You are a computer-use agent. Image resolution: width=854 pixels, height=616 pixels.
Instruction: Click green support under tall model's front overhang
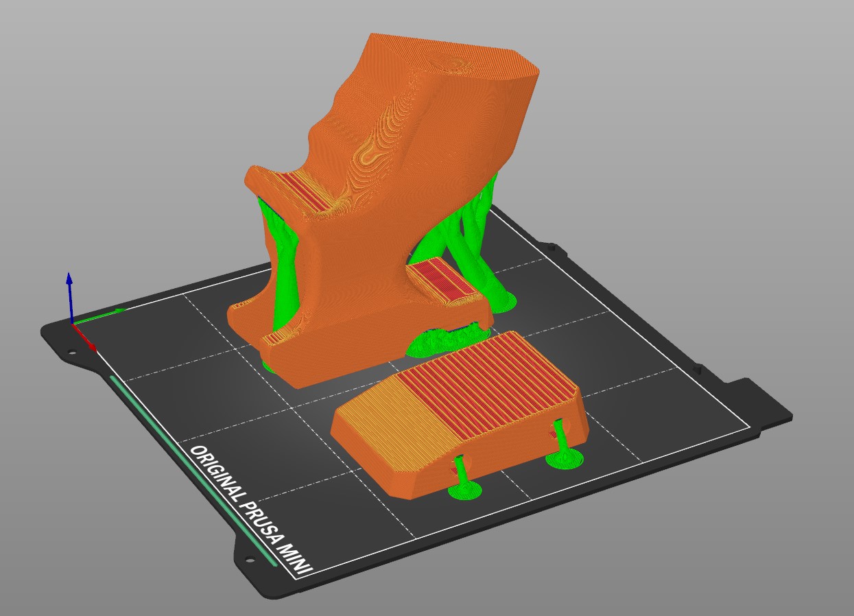click(446, 340)
